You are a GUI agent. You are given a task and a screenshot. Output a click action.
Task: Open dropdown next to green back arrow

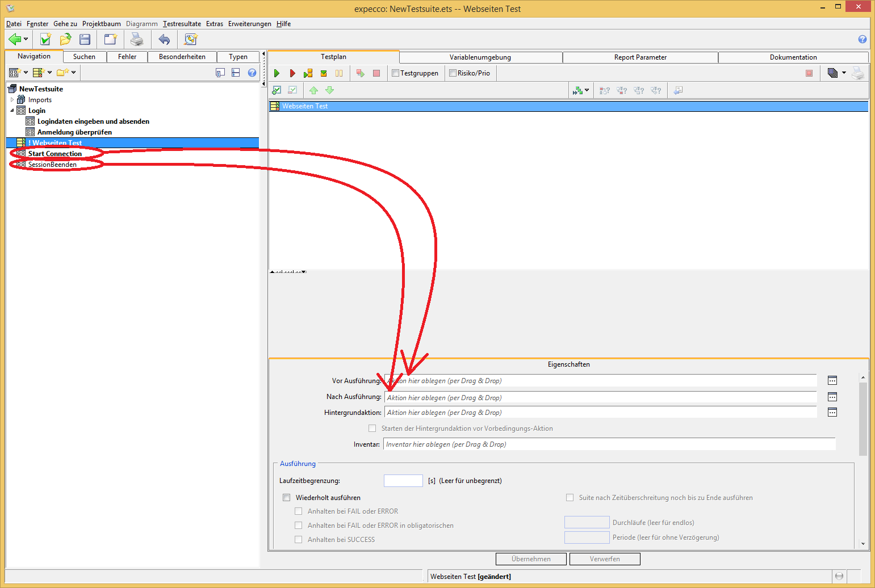(x=26, y=39)
